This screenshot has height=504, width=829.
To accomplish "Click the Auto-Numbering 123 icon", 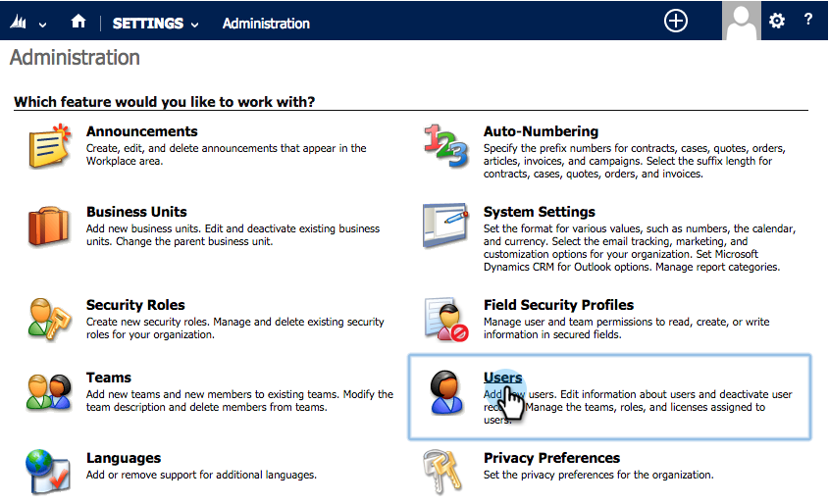I will tap(446, 146).
